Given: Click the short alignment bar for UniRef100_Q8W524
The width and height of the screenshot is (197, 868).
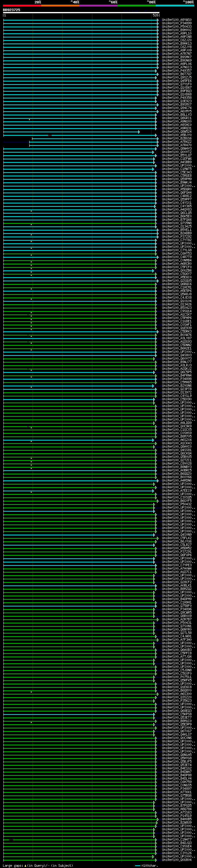Looking at the screenshot, I should pyautogui.click(x=71, y=132).
